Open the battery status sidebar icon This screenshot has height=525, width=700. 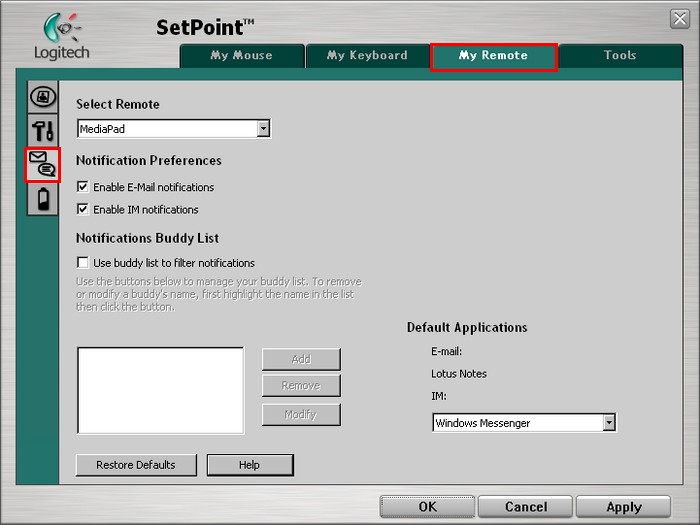point(43,199)
